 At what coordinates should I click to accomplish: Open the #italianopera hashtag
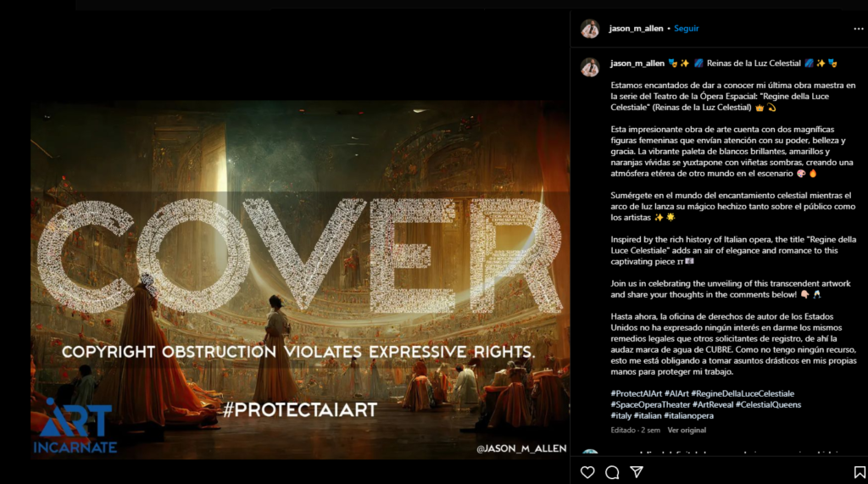[x=688, y=416]
